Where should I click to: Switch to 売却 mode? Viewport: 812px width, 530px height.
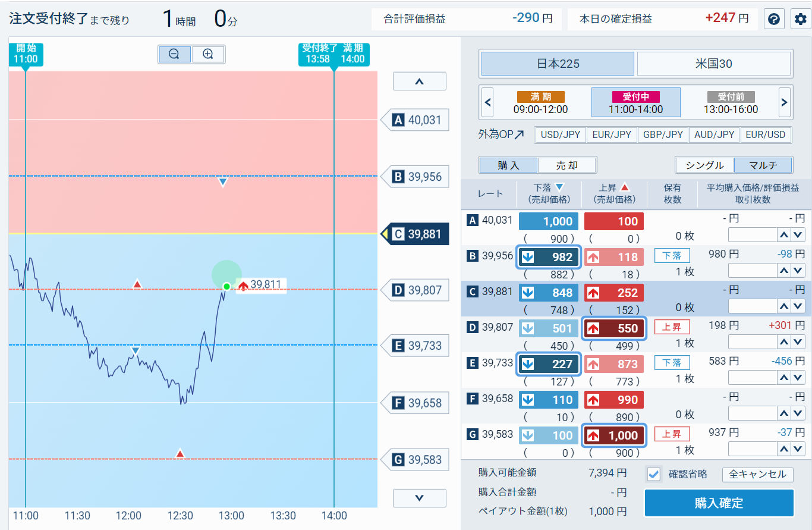pyautogui.click(x=566, y=165)
